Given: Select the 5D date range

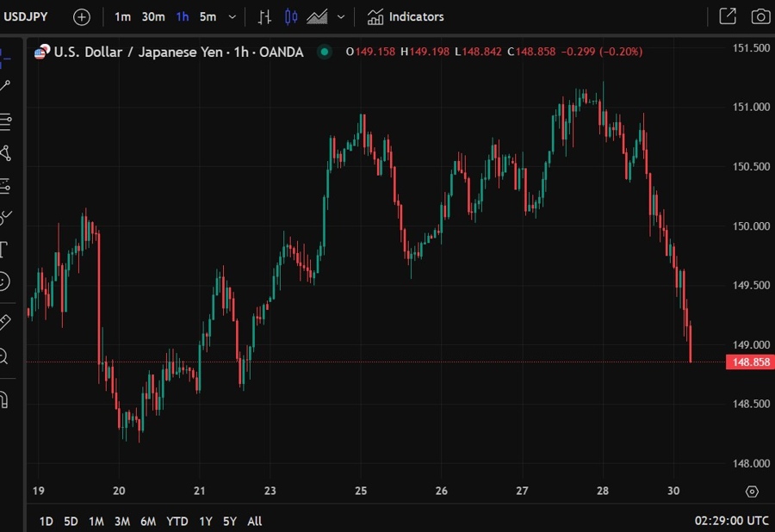Looking at the screenshot, I should coord(71,521).
